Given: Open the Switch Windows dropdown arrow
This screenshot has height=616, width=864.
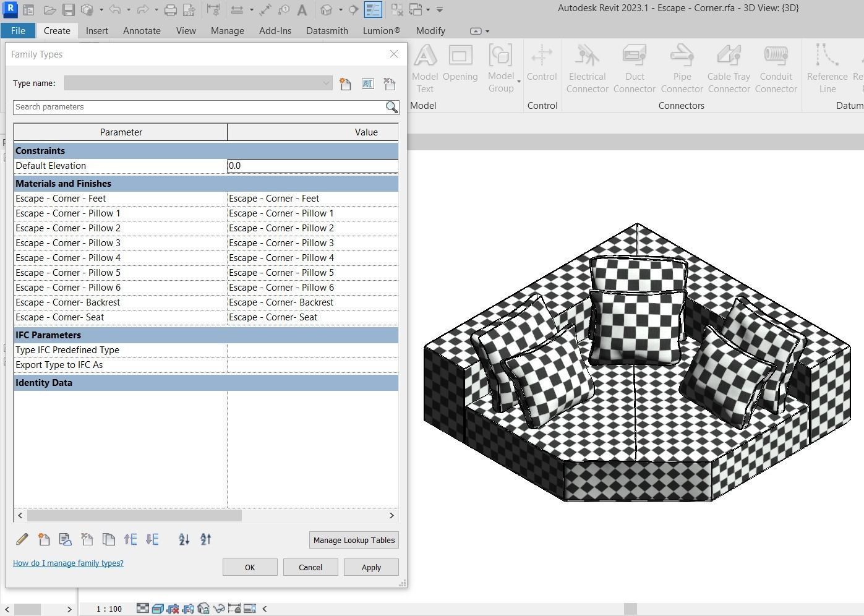Looking at the screenshot, I should tap(428, 10).
